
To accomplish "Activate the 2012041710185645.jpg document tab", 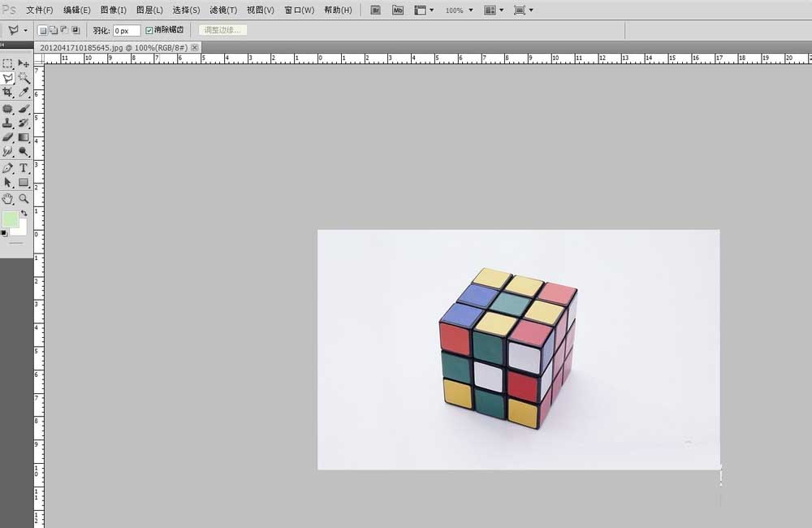I will coord(113,48).
